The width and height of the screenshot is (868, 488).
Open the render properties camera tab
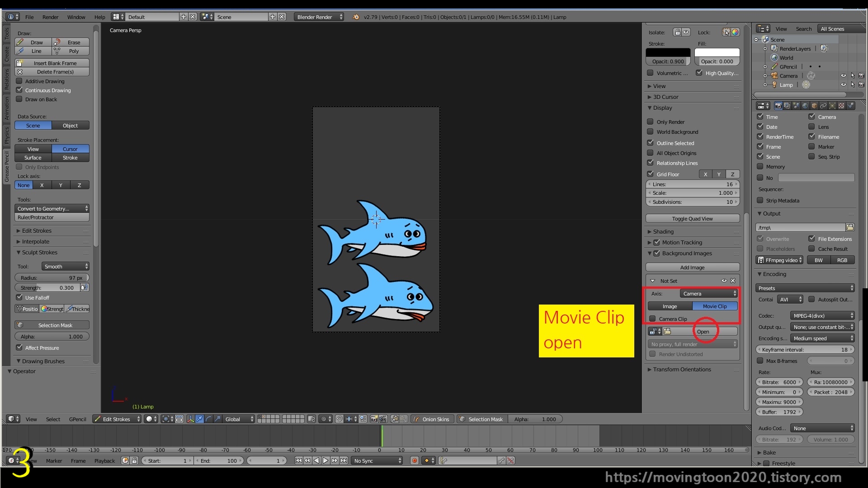[x=778, y=106]
